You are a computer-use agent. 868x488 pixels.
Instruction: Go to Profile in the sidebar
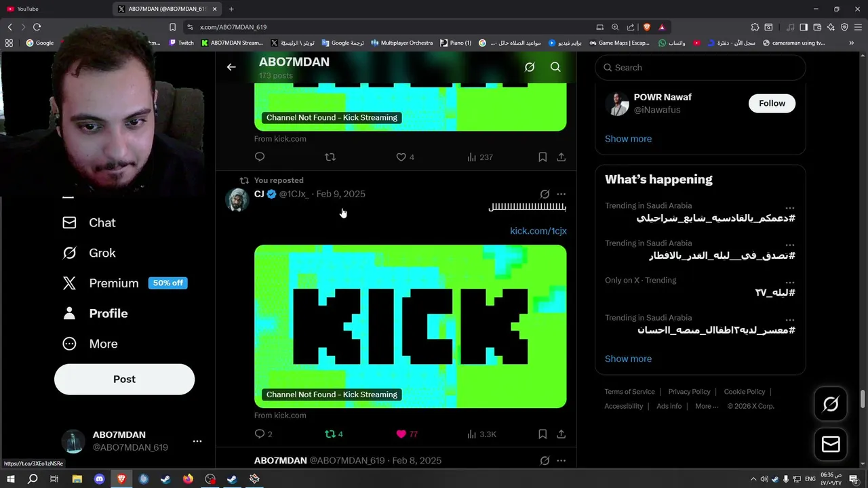(x=95, y=313)
